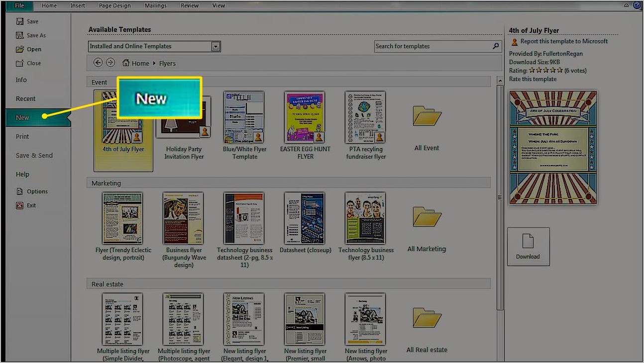The width and height of the screenshot is (644, 363).
Task: Go forward with the right arrow navigation icon
Action: (x=110, y=63)
